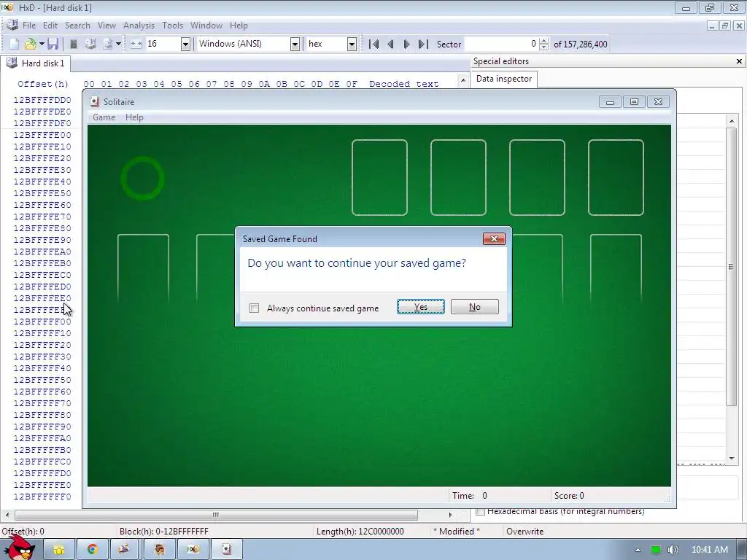Click No to decline saved game
Screen dimensions: 747x560
(474, 307)
